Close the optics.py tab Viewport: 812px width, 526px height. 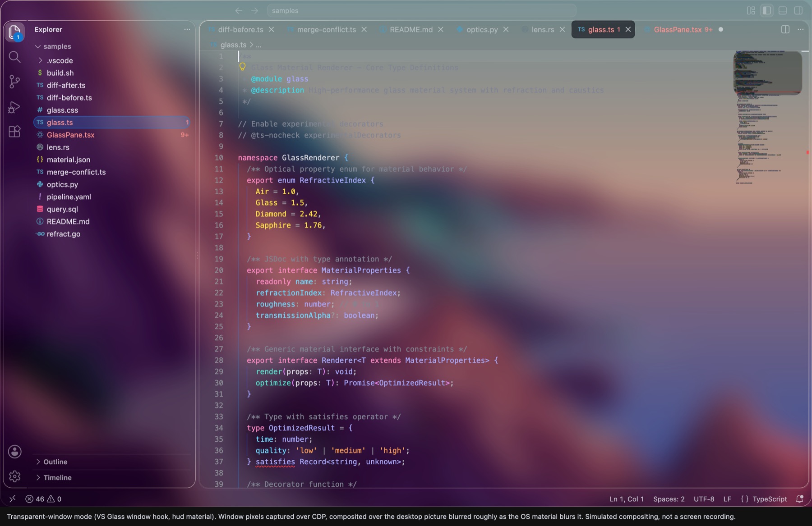(506, 29)
